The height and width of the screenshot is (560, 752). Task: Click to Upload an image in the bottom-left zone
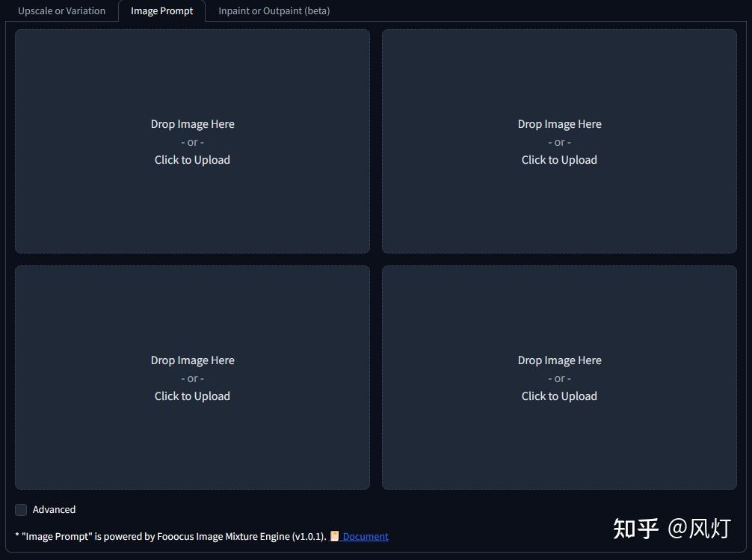[192, 396]
